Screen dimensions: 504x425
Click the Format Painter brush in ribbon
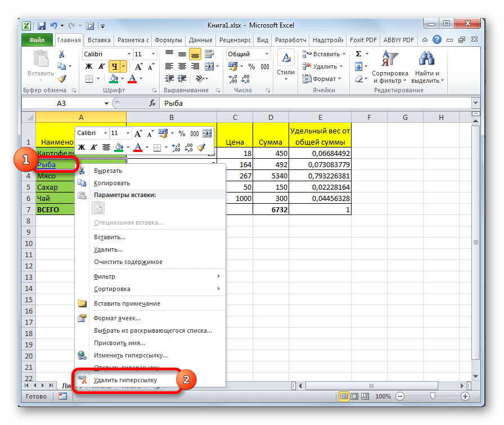(62, 79)
